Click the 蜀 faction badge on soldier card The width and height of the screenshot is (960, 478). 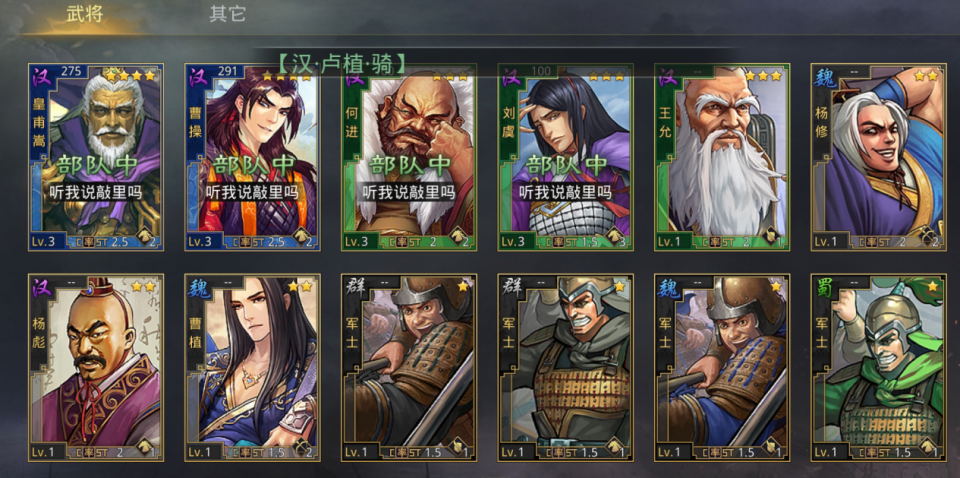[824, 287]
